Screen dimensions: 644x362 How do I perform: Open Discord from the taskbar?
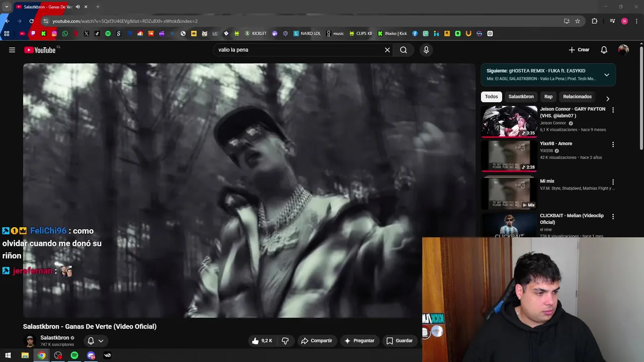91,355
